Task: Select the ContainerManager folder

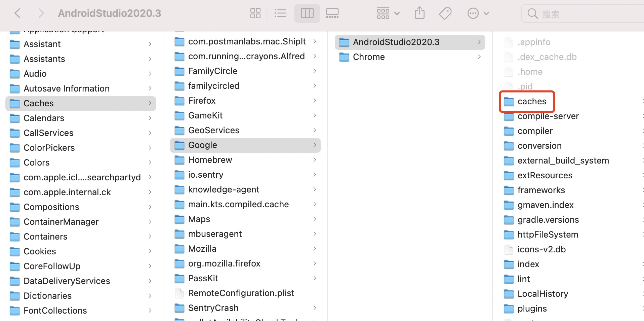Action: (x=81, y=222)
